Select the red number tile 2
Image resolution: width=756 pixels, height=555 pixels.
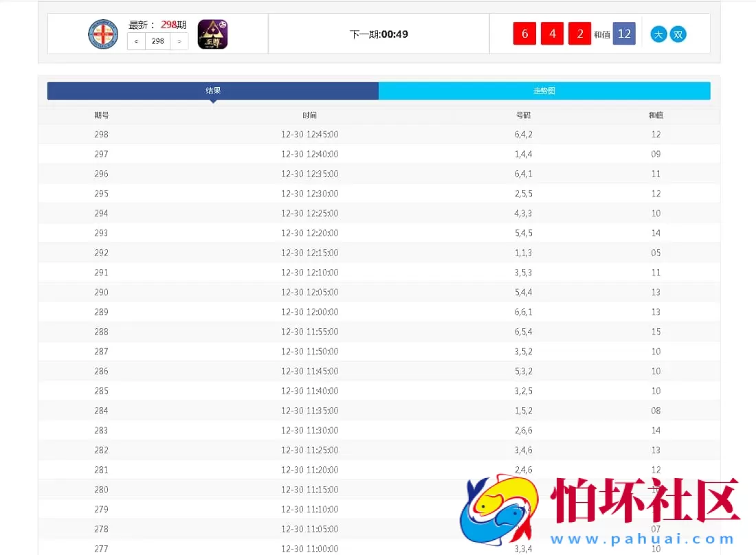click(579, 33)
